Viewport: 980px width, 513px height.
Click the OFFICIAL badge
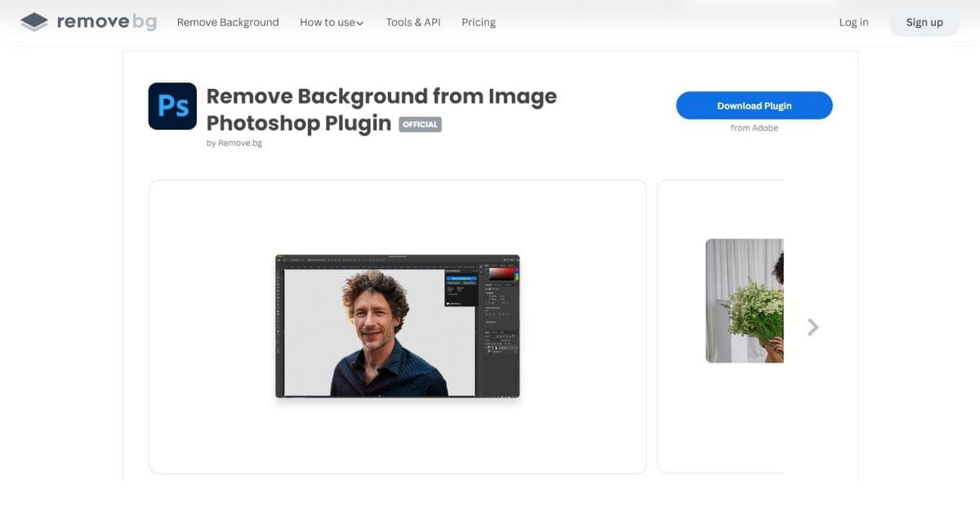tap(420, 124)
